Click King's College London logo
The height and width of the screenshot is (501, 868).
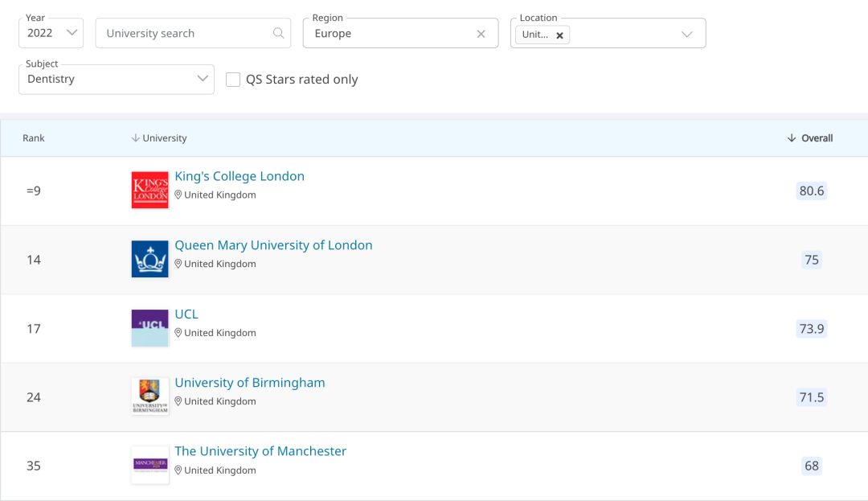[149, 191]
